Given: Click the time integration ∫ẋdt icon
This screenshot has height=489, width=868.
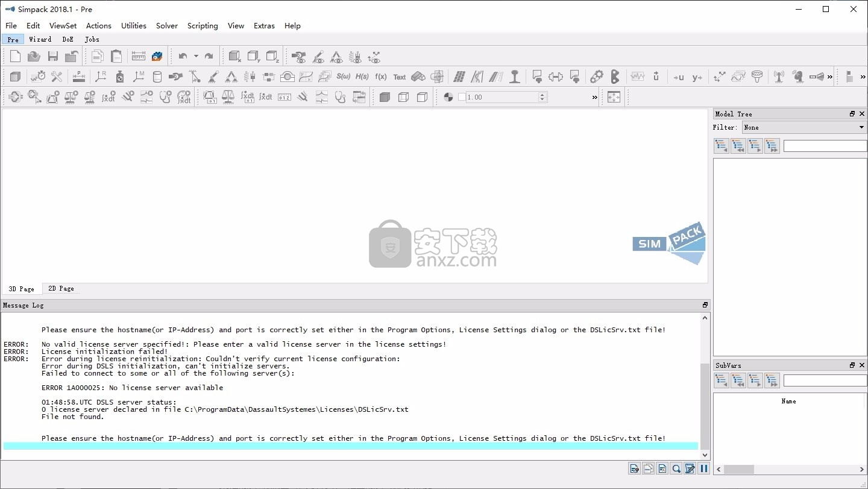Looking at the screenshot, I should [266, 96].
